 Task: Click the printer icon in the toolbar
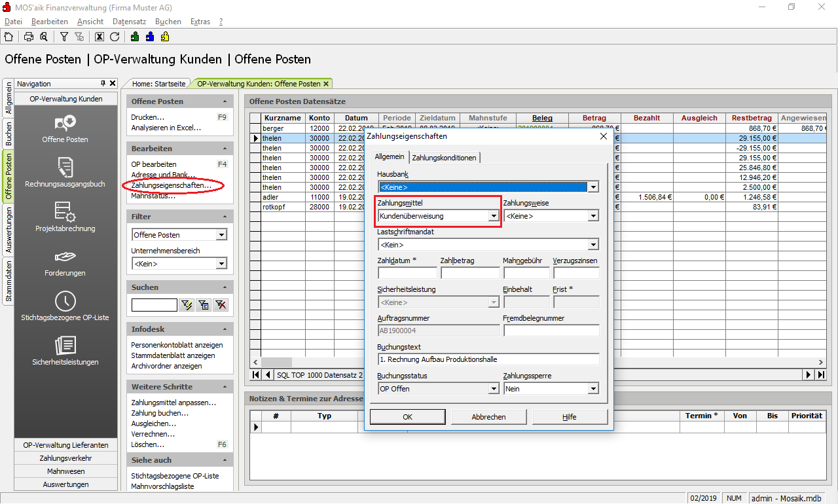29,37
